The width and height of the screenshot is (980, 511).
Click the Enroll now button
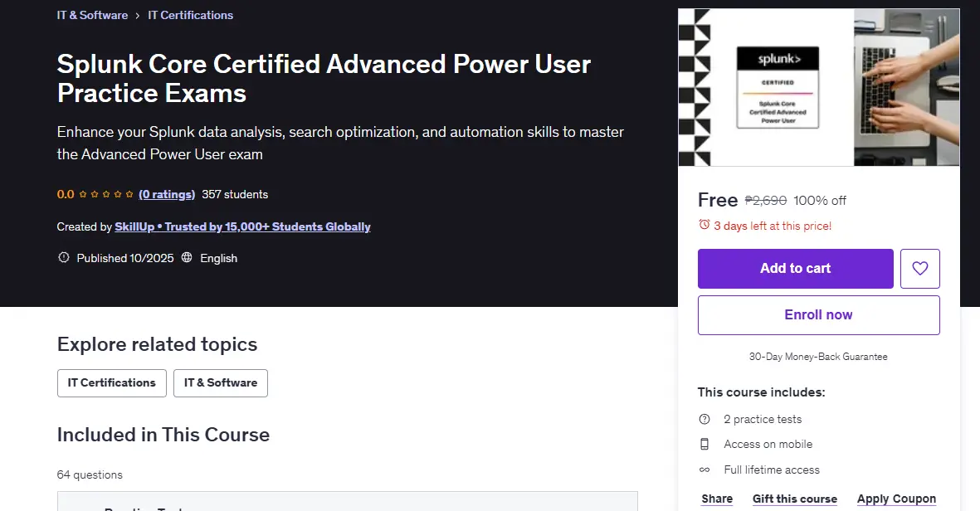(819, 315)
